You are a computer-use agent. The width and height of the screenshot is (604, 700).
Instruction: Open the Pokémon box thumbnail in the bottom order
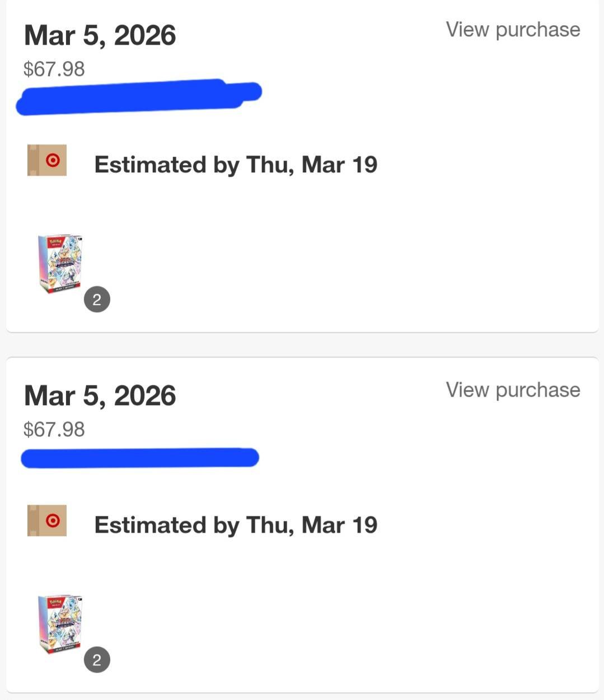[x=60, y=623]
